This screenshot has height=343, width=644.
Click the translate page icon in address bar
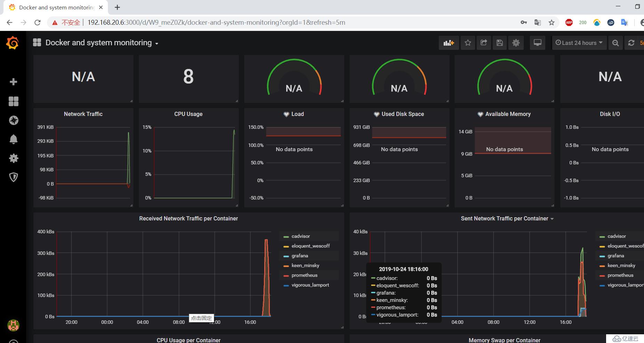click(x=538, y=23)
